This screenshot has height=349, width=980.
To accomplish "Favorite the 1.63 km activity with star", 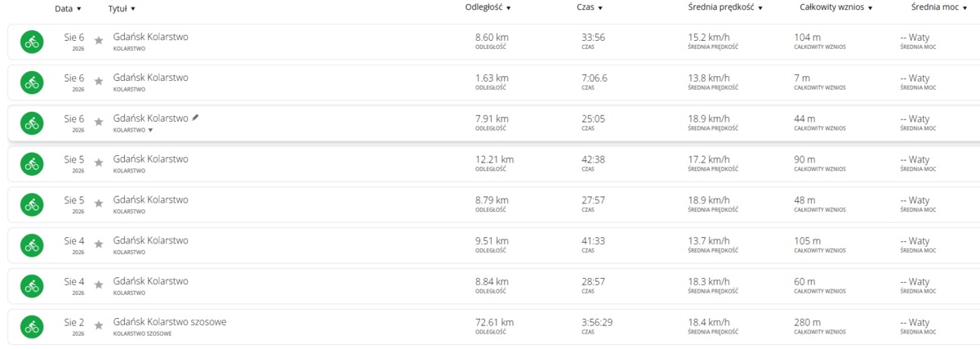I will tap(99, 81).
